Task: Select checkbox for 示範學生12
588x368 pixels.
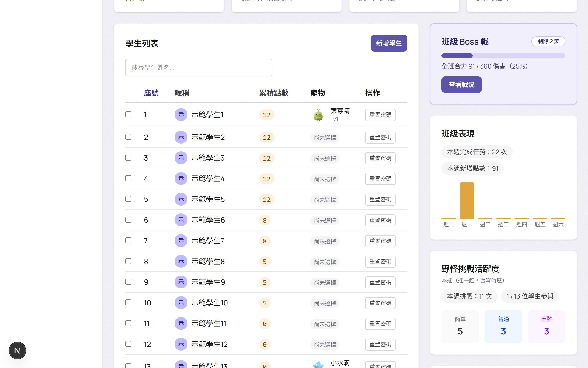Action: [128, 344]
